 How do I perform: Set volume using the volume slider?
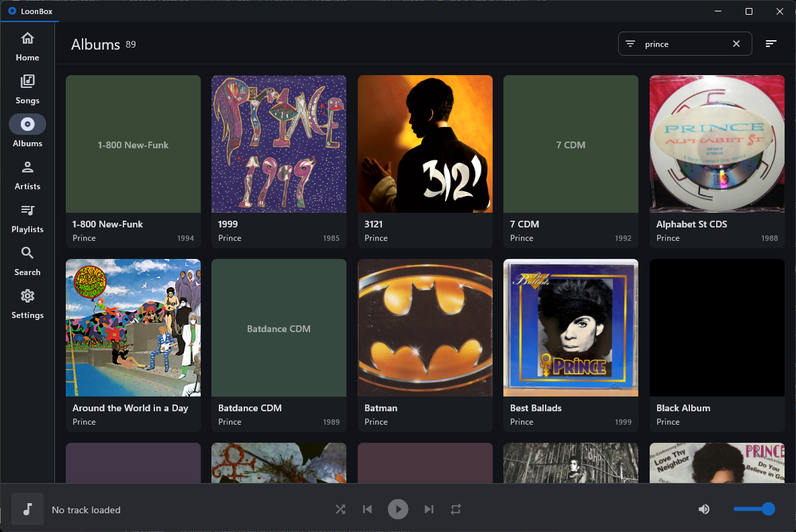[754, 509]
